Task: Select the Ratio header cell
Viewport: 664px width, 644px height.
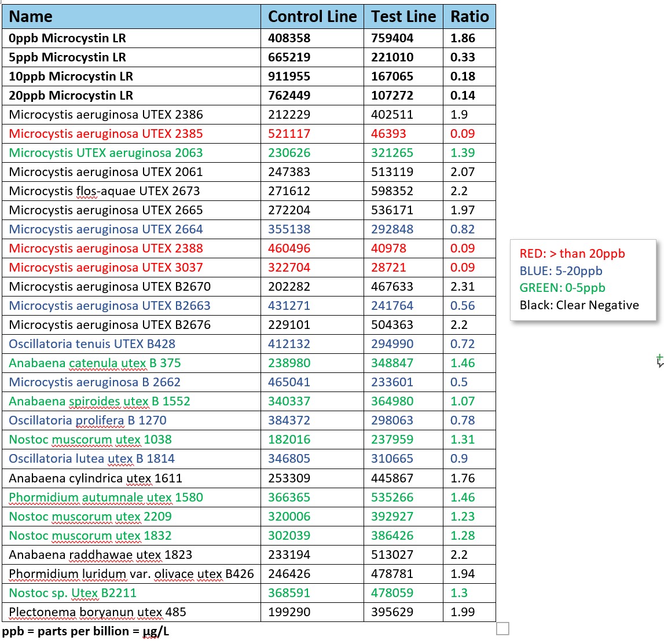Action: coord(469,17)
